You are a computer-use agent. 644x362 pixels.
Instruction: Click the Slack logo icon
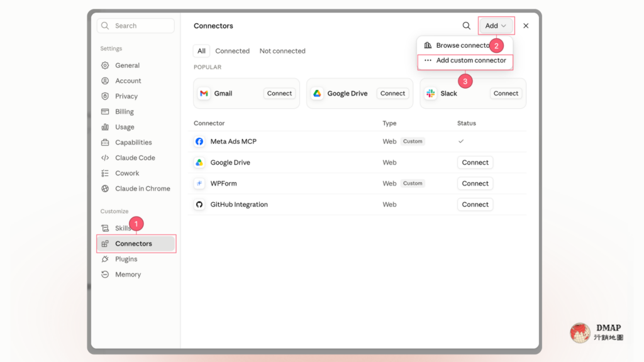pos(430,94)
